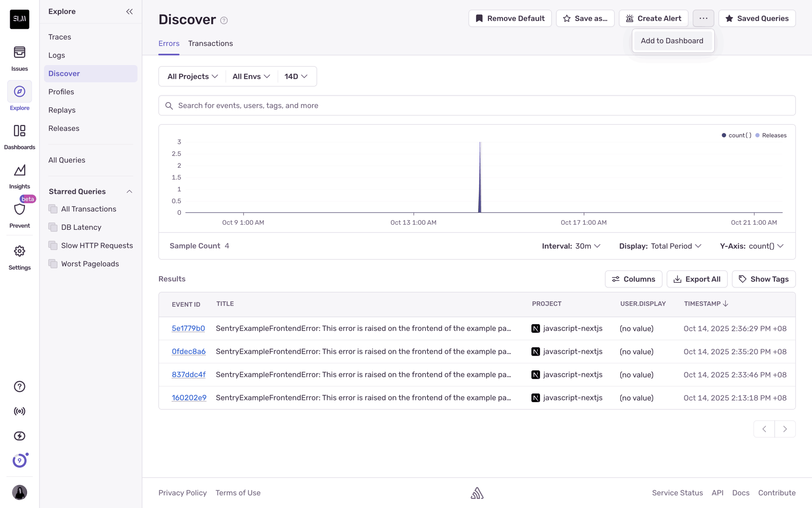812x508 pixels.
Task: Open the 14D time range dropdown
Action: [x=296, y=76]
